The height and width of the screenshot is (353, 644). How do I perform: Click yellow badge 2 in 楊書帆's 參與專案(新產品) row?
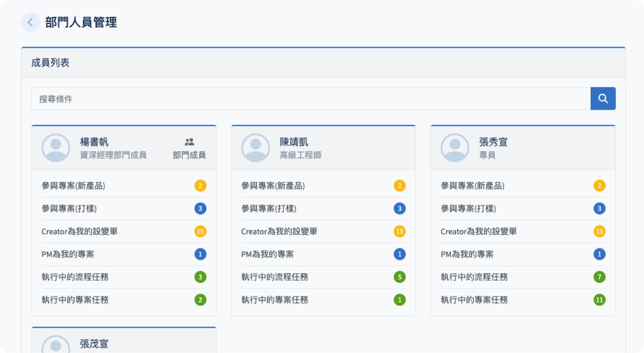coord(200,186)
